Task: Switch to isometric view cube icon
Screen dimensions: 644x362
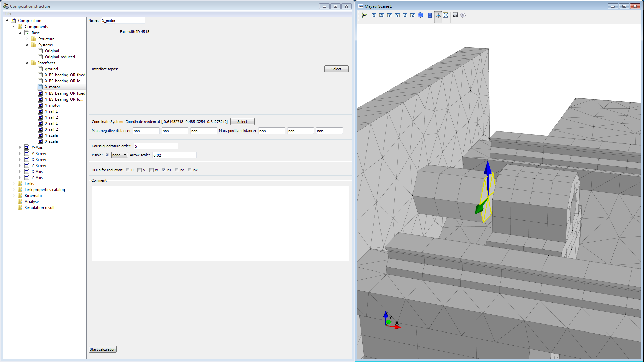Action: tap(420, 15)
